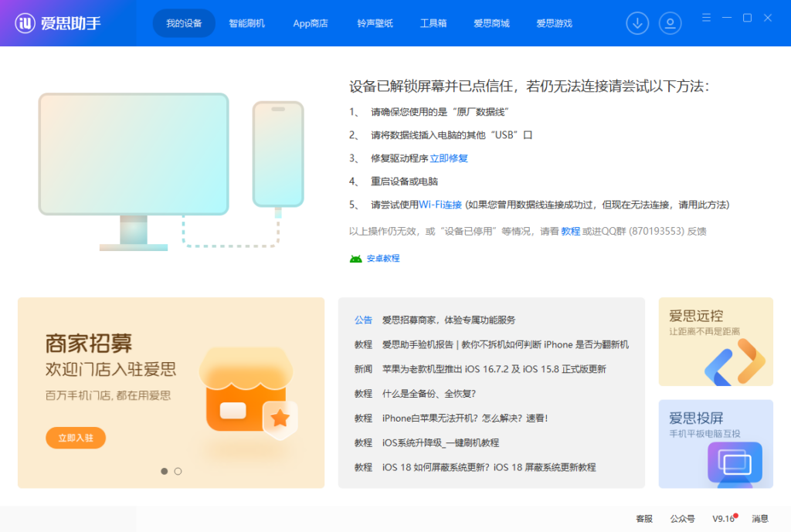The image size is (791, 532).
Task: Switch to 我的设备 tab
Action: pos(184,23)
